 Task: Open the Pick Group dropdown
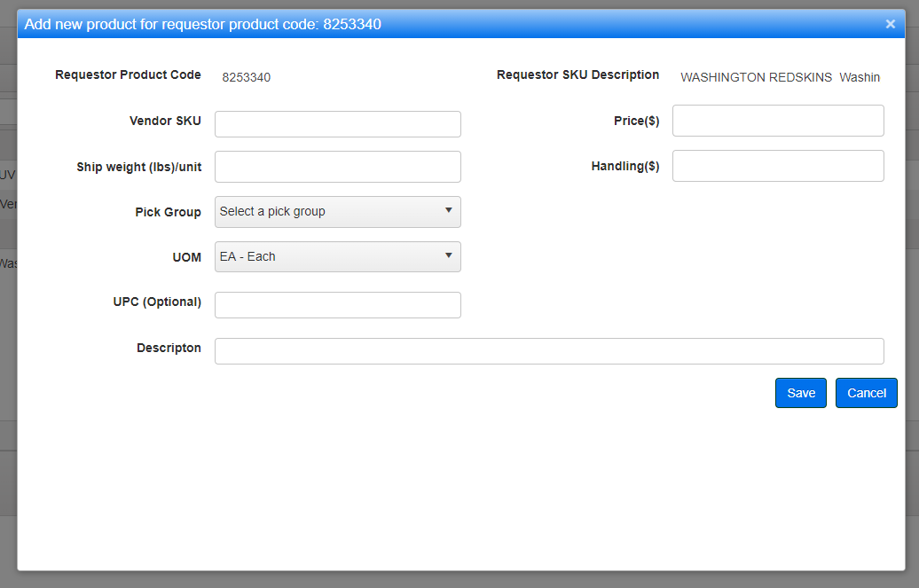[338, 212]
